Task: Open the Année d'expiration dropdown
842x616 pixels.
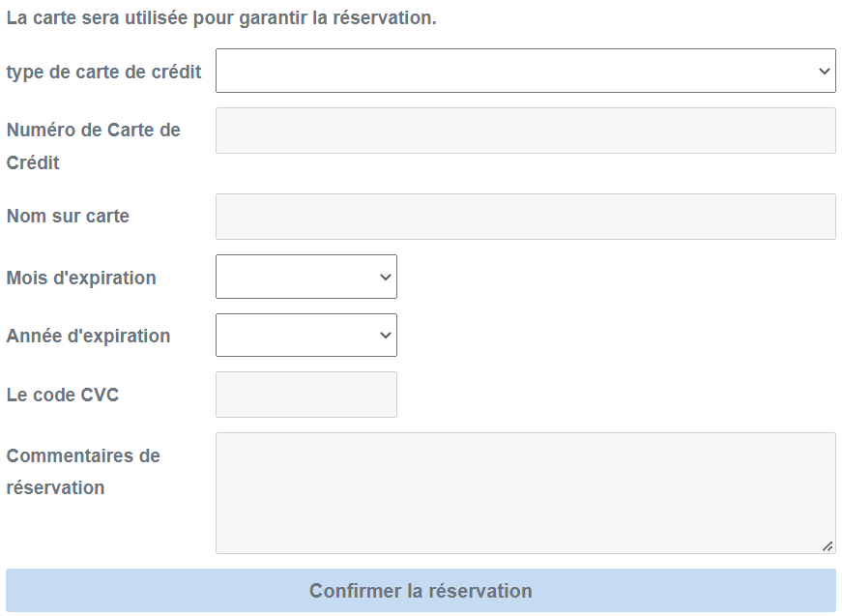Action: [305, 335]
